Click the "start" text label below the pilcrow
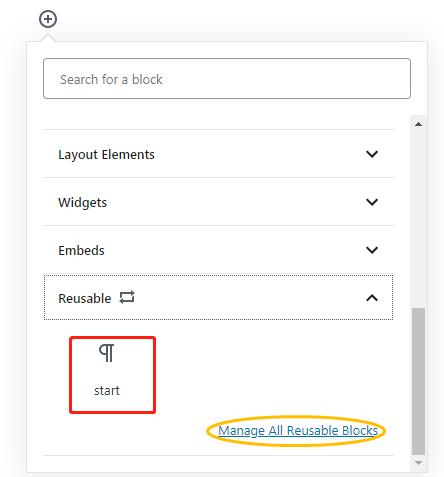Viewport: 444px width, 477px height. [107, 390]
